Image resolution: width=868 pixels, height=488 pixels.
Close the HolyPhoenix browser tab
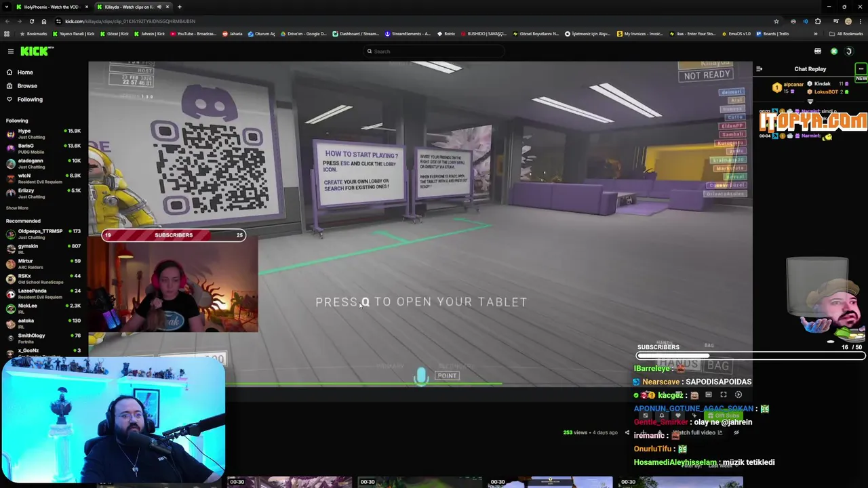[x=85, y=7]
